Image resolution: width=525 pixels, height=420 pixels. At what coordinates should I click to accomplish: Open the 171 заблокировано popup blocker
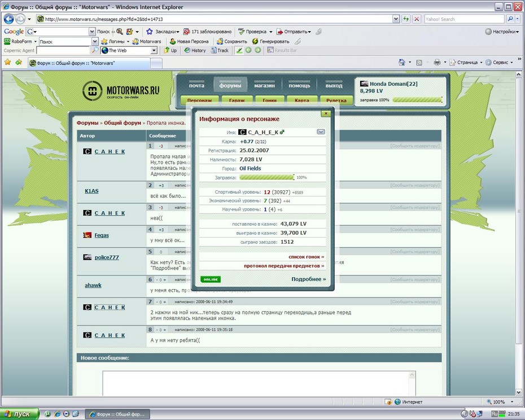click(208, 32)
